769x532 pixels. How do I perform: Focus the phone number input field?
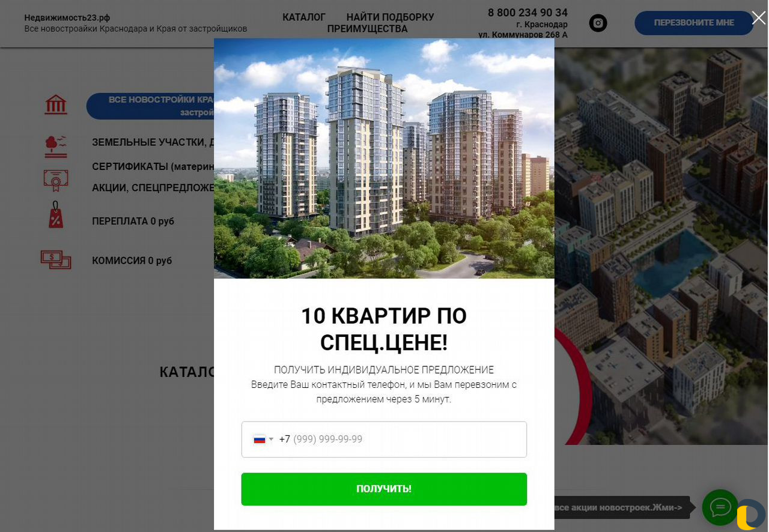[384, 440]
